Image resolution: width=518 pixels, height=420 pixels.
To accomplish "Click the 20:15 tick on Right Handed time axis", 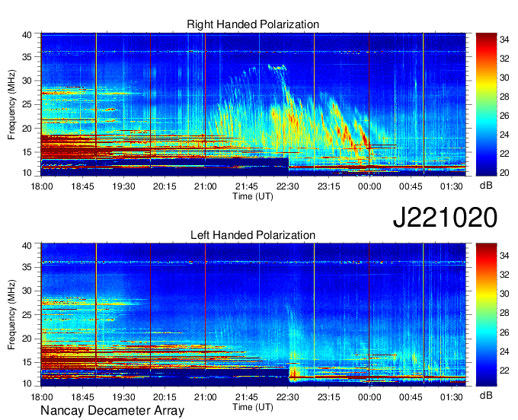I will [165, 186].
